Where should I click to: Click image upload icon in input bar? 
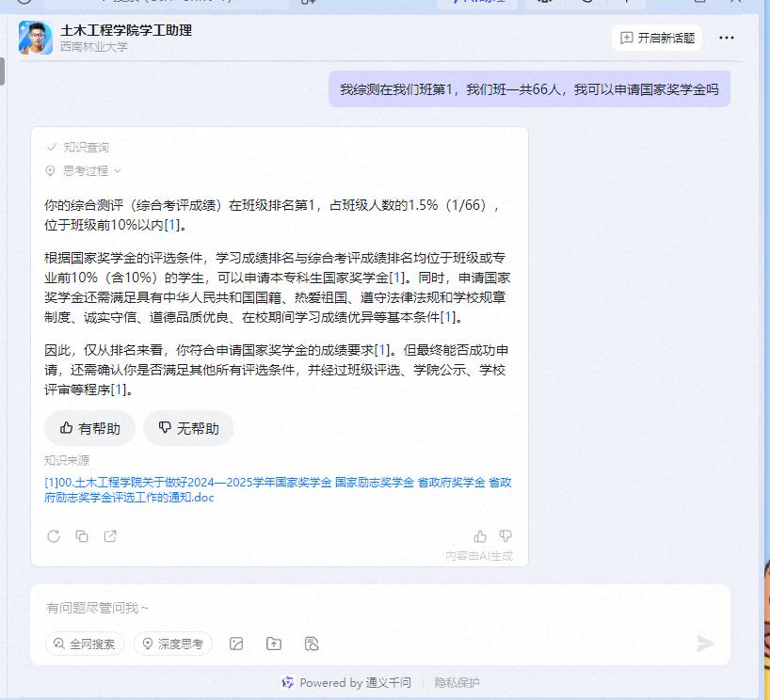click(236, 644)
